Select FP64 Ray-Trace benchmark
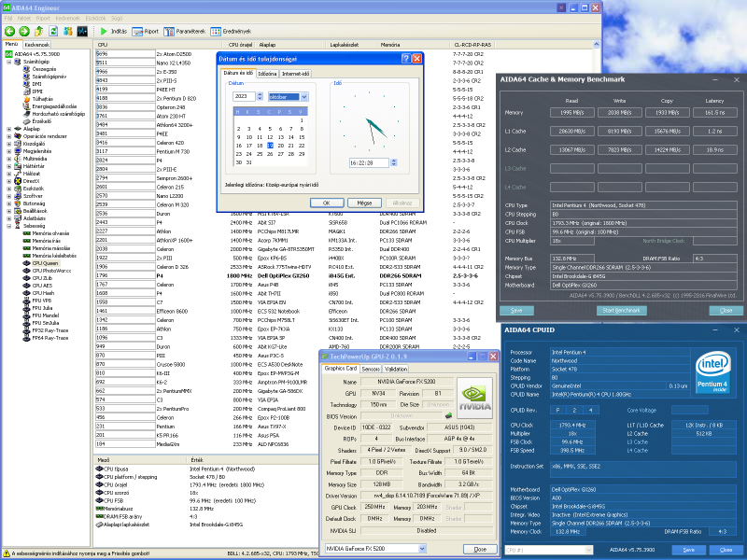The image size is (747, 560). point(50,338)
